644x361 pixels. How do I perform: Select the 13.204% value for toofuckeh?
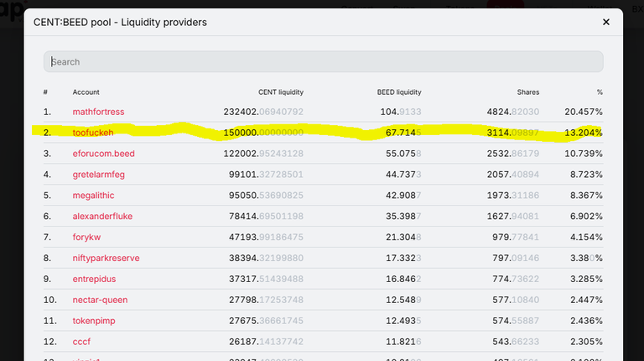[x=584, y=133]
